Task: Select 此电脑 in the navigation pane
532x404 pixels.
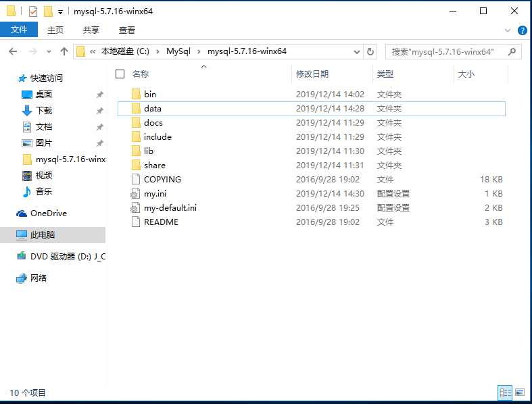Action: (53, 234)
